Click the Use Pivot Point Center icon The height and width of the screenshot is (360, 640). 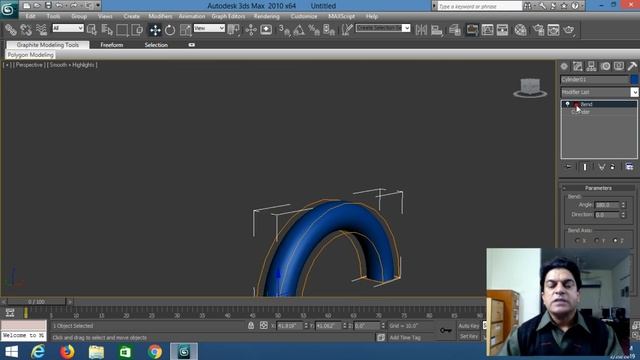234,30
